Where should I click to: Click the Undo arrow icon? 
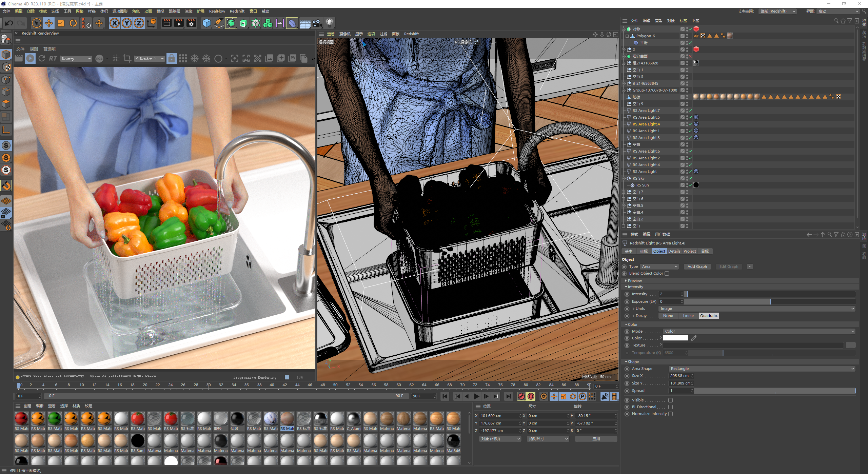tap(9, 23)
